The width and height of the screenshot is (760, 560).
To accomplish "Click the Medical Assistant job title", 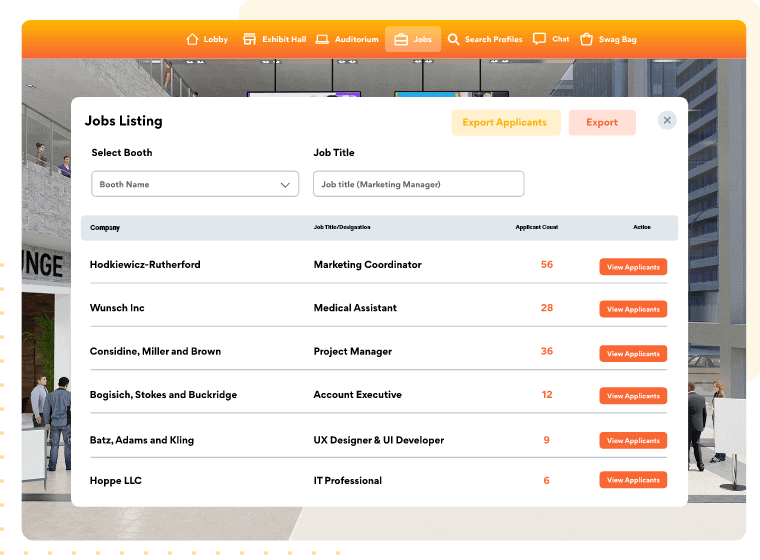I will 355,308.
